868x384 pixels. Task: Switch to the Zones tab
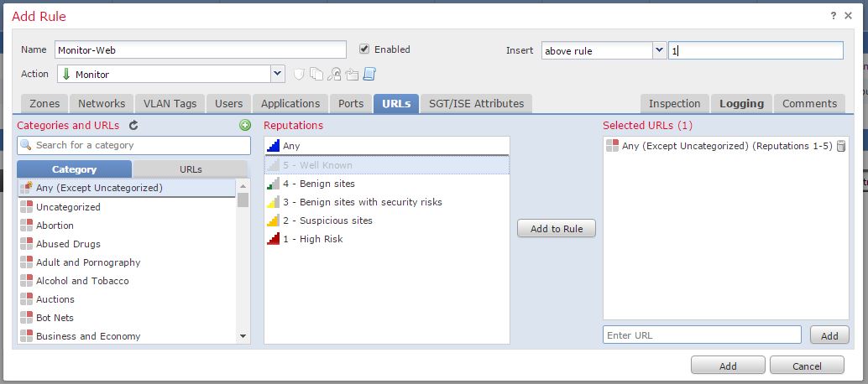[x=44, y=104]
